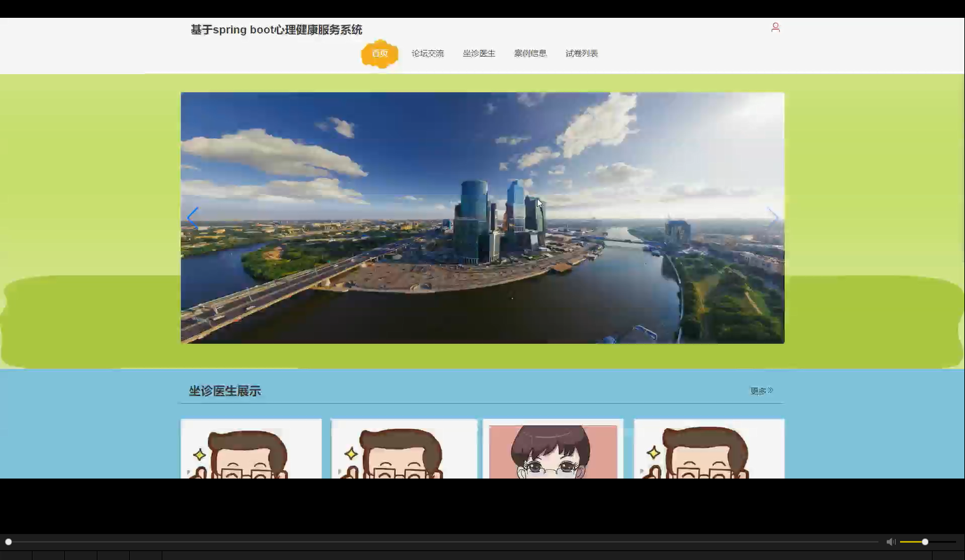965x560 pixels.
Task: Switch to the 坐诊医生 tab
Action: [479, 53]
